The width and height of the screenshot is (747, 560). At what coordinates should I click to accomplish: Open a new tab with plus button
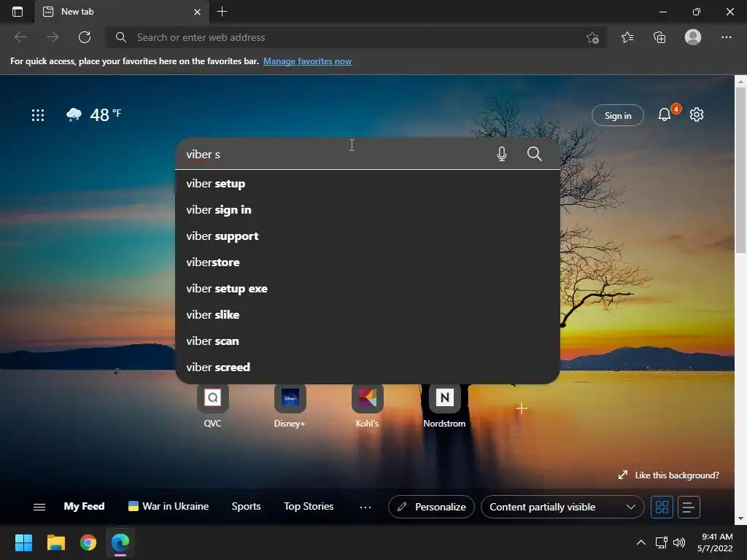coord(222,12)
